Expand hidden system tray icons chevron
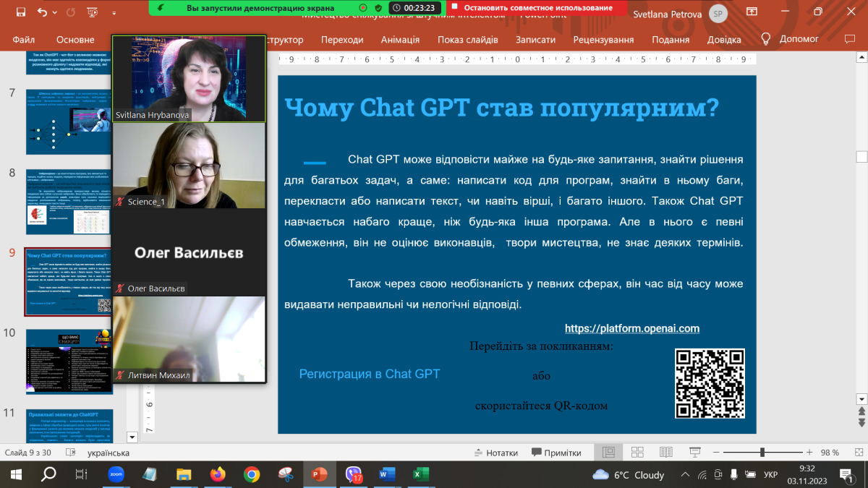This screenshot has height=488, width=868. coord(685,475)
